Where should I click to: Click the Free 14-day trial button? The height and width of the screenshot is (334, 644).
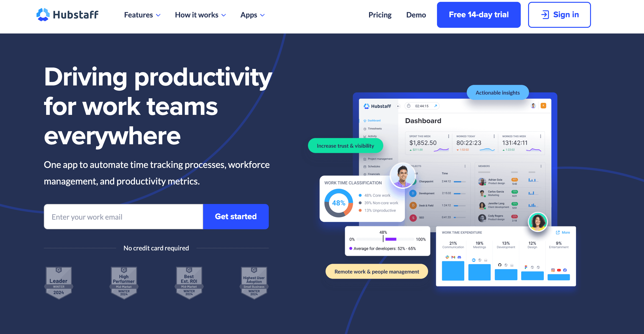479,14
